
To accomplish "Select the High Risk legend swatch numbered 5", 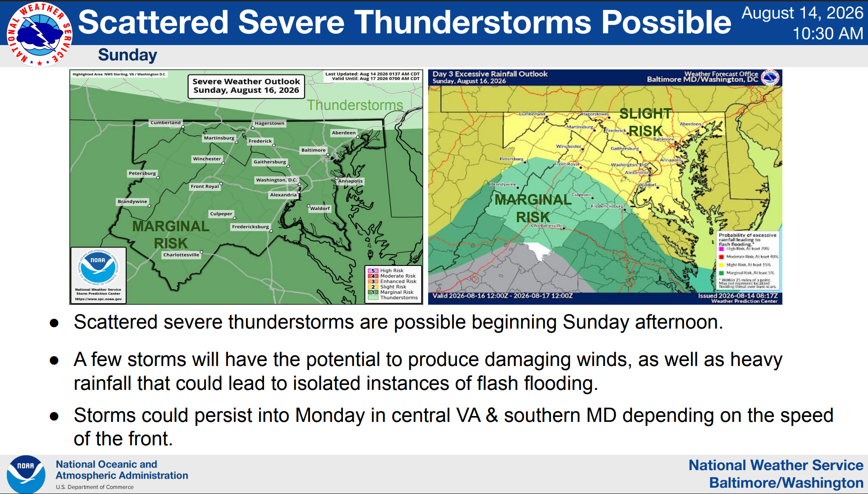I will pos(373,271).
